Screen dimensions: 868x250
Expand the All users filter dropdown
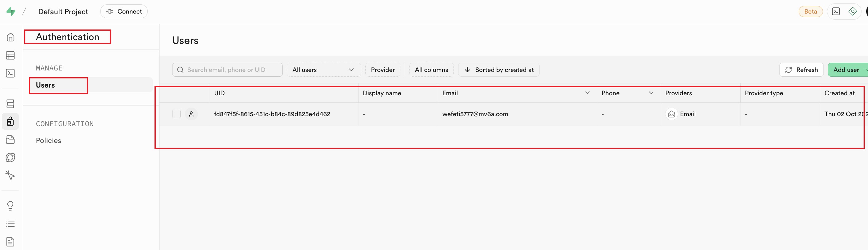click(x=323, y=70)
